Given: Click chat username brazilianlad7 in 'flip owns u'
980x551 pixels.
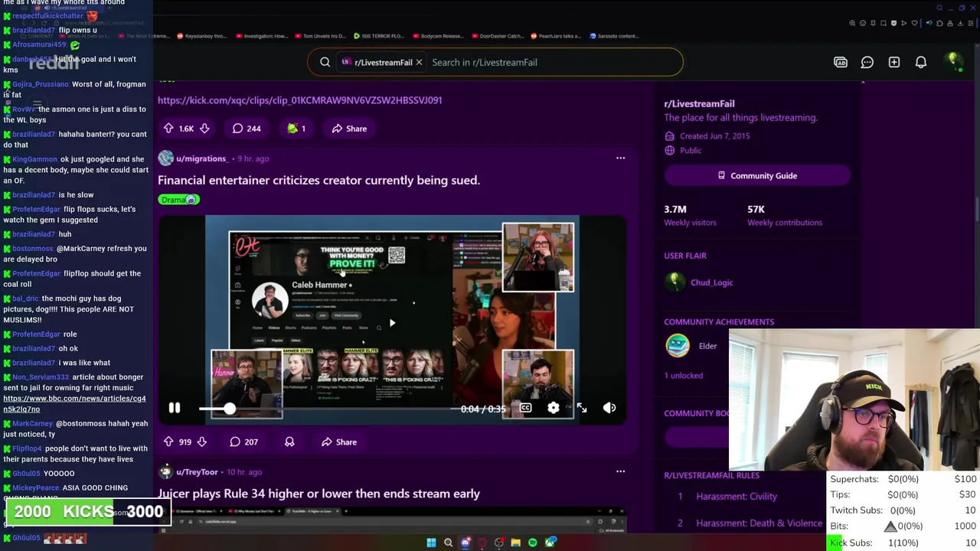Looking at the screenshot, I should (x=34, y=30).
